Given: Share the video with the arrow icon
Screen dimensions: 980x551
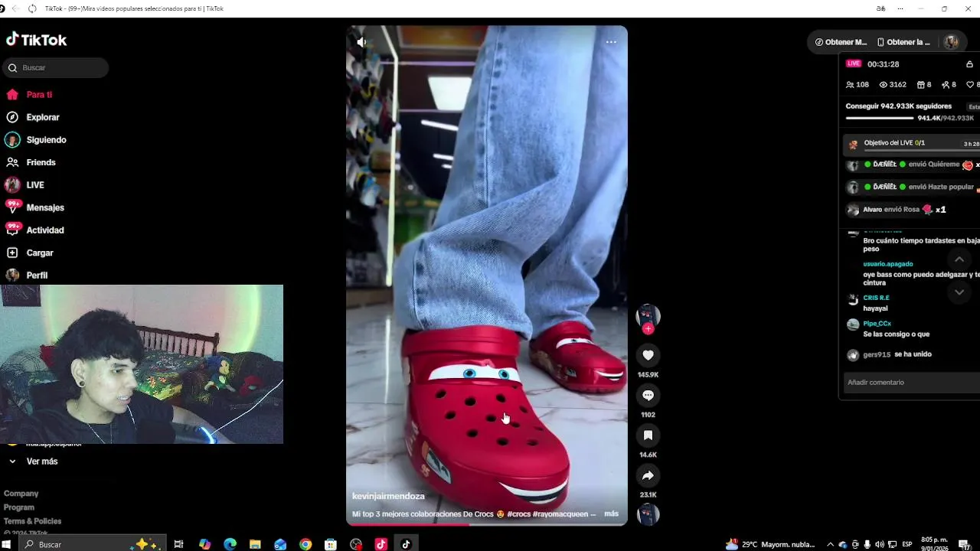Looking at the screenshot, I should pos(648,475).
